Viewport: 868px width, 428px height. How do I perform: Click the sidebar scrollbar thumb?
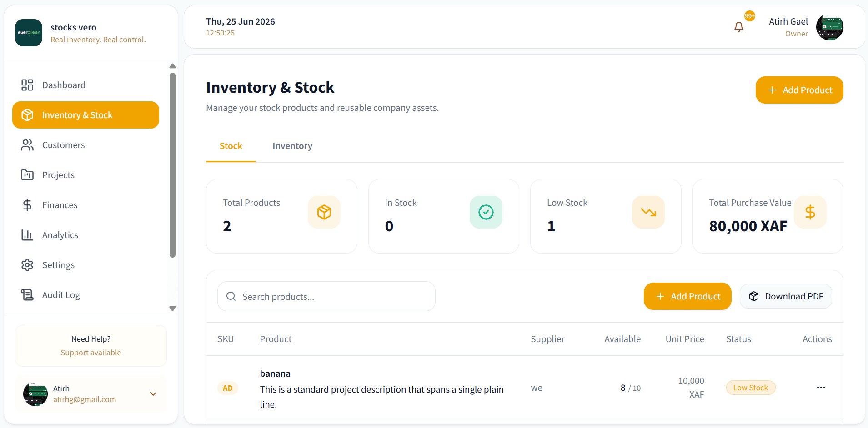pyautogui.click(x=172, y=165)
